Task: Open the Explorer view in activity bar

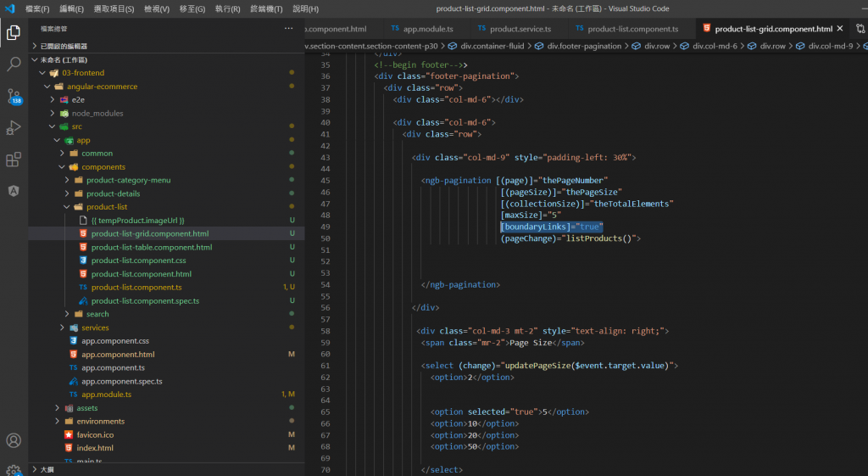Action: (14, 33)
